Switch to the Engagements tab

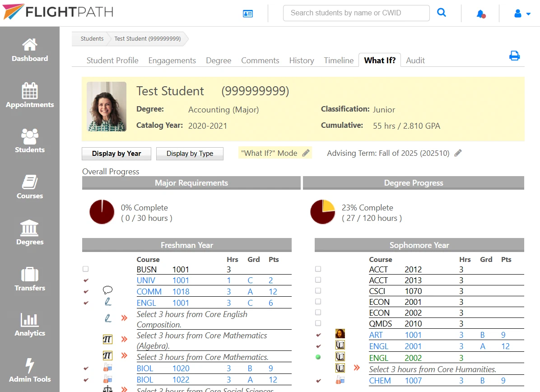tap(172, 60)
